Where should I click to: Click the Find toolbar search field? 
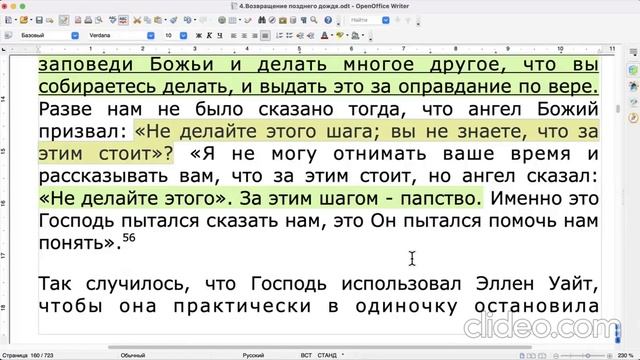(365, 20)
